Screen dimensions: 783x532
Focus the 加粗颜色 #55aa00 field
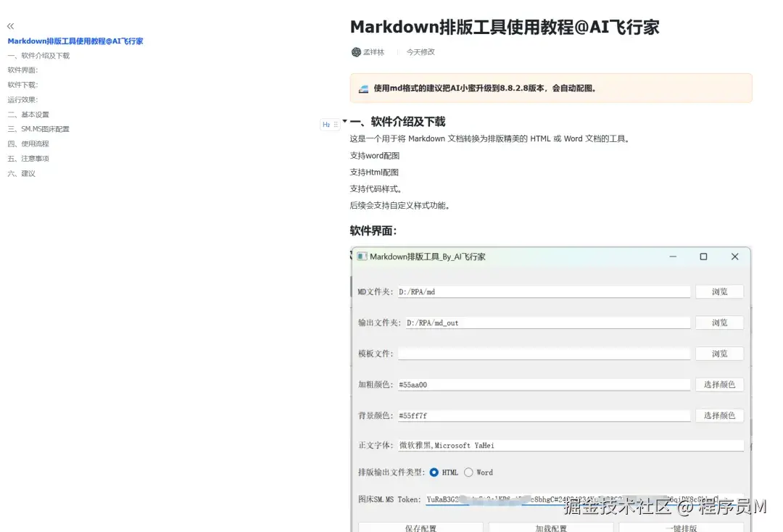click(544, 384)
